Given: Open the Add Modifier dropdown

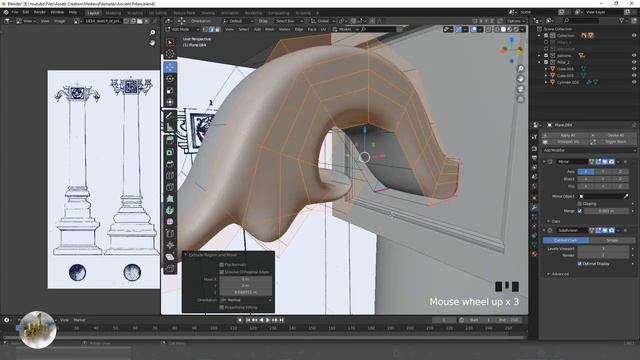Looking at the screenshot, I should [589, 150].
